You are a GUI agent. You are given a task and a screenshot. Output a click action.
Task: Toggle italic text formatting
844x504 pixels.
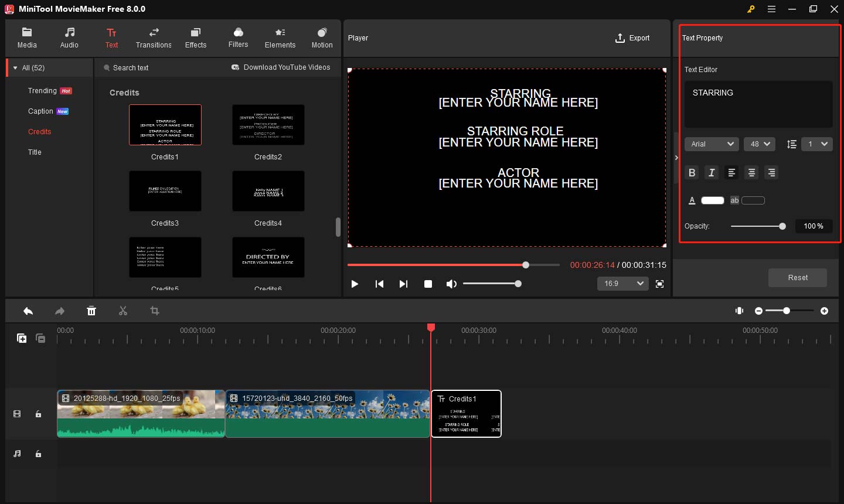[712, 172]
